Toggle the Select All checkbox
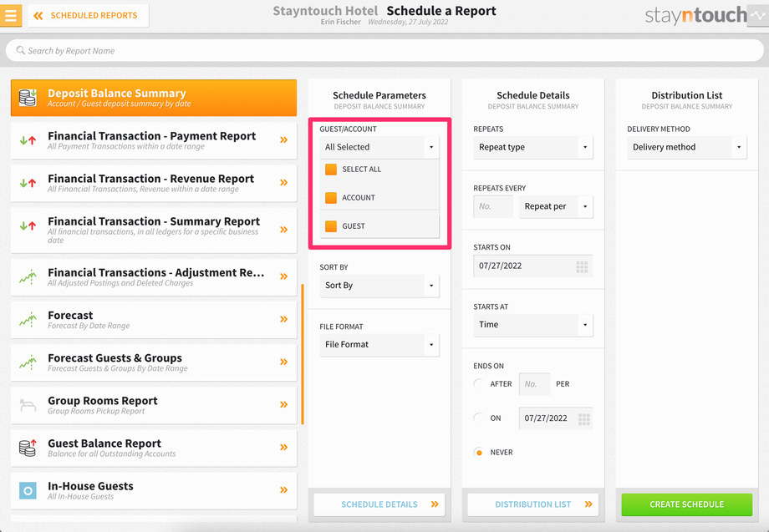 (x=331, y=170)
